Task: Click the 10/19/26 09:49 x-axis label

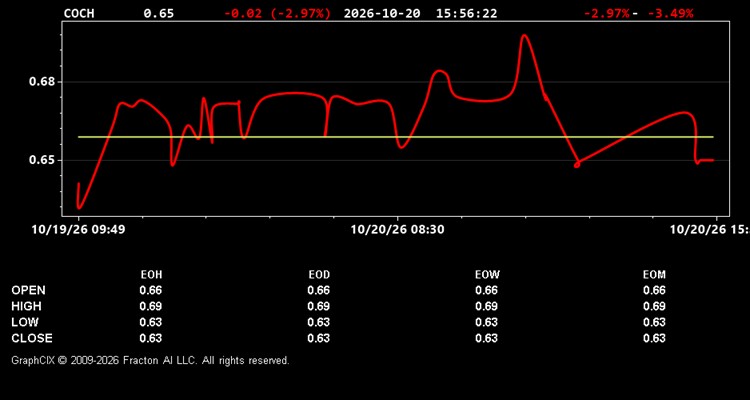Action: point(78,230)
